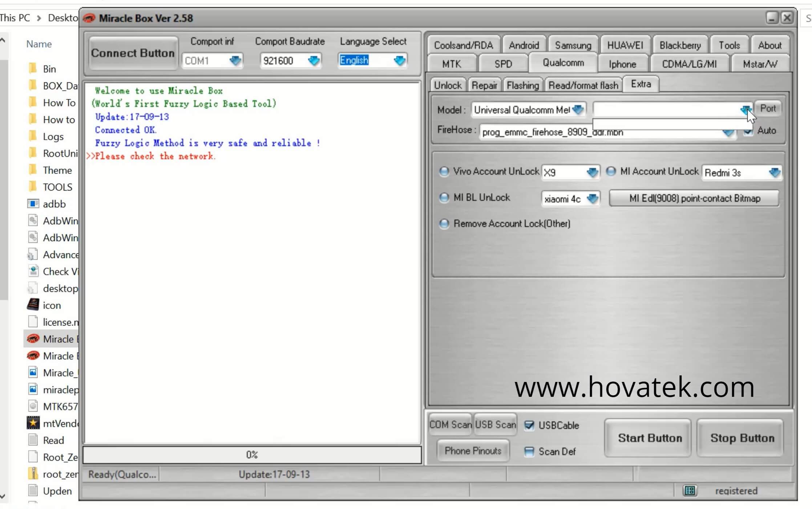
Task: Toggle the Scan Def checkbox
Action: [529, 451]
